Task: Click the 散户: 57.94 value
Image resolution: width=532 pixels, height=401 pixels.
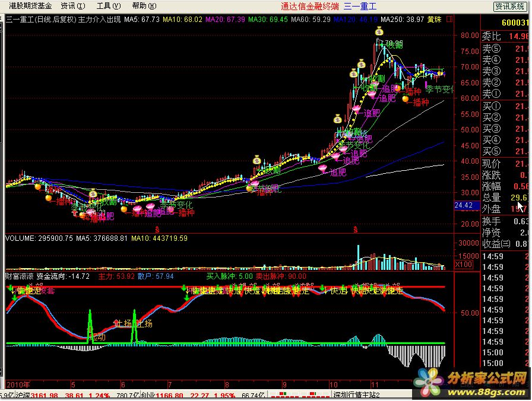Action: tap(156, 276)
